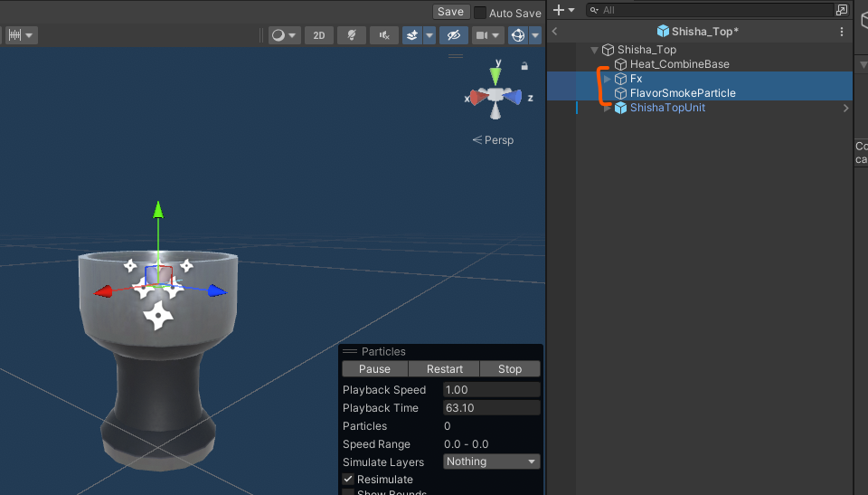Pause the particle playback

coord(374,369)
